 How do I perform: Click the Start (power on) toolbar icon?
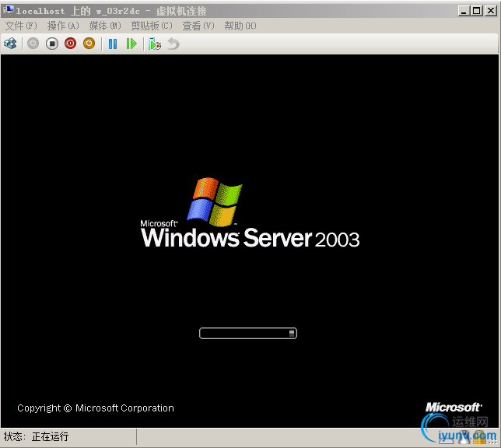pos(33,44)
